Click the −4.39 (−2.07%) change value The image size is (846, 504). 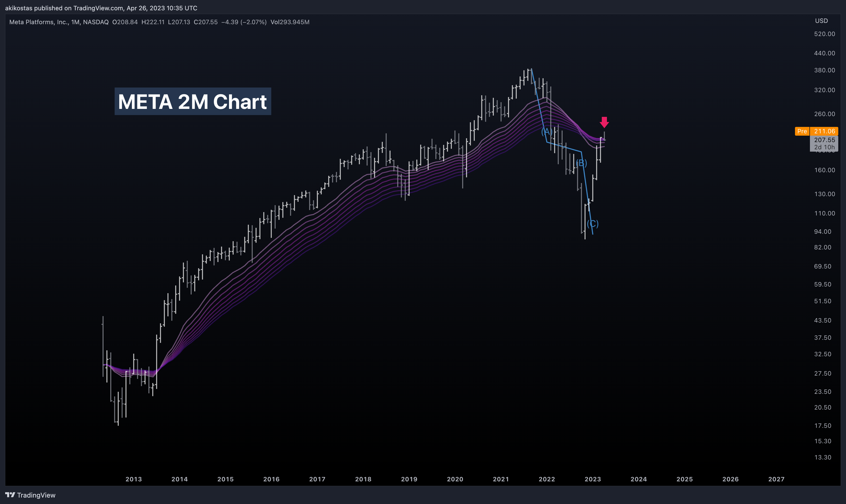(244, 22)
